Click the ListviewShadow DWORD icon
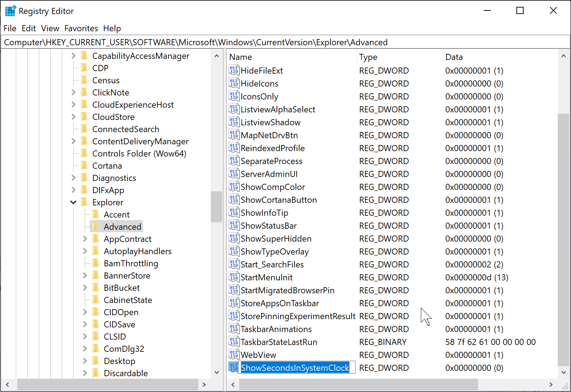Screen dimensions: 571x392 pos(234,122)
